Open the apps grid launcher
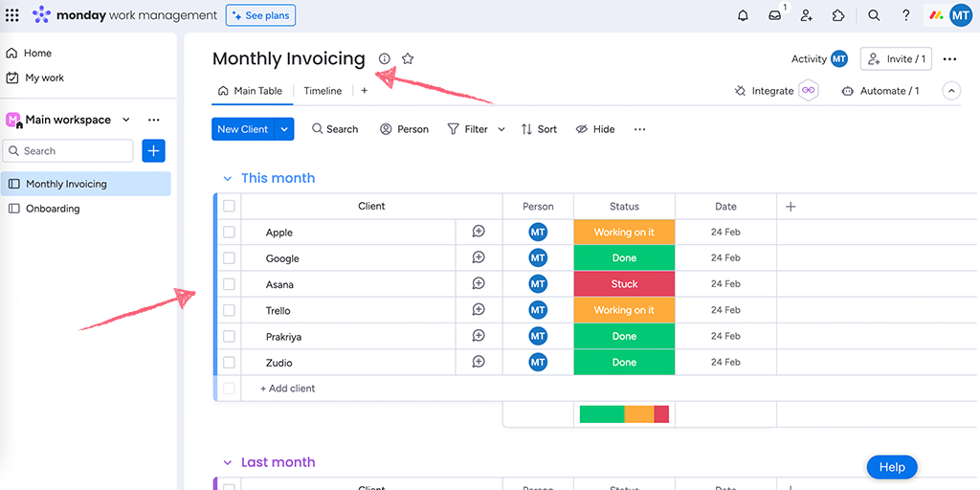Screen dimensions: 980x490 coord(11,15)
